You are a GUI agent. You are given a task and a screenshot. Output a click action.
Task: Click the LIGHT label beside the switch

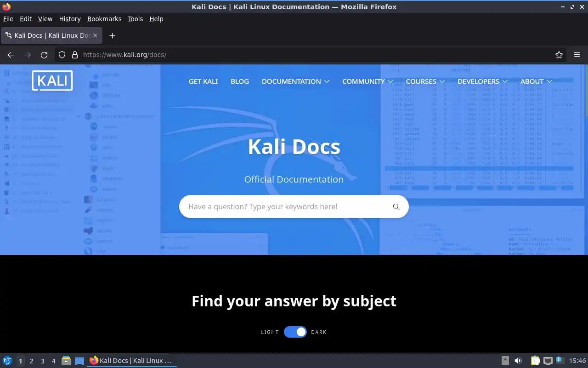270,332
